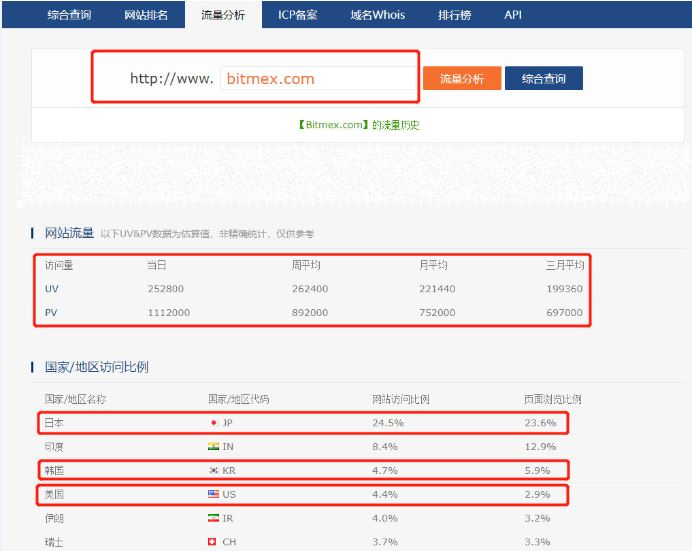
Task: Select Japan's visit ratio 24.5%
Action: tap(388, 423)
